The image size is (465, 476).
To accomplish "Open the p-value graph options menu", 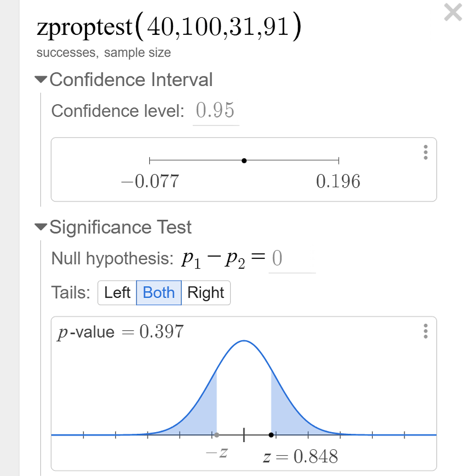I will coord(425,331).
